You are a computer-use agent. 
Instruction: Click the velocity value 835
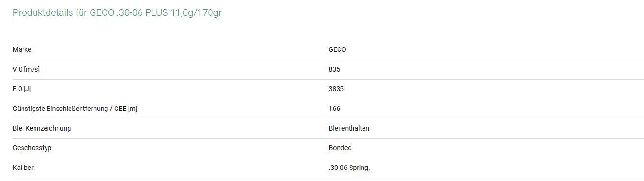click(x=334, y=69)
